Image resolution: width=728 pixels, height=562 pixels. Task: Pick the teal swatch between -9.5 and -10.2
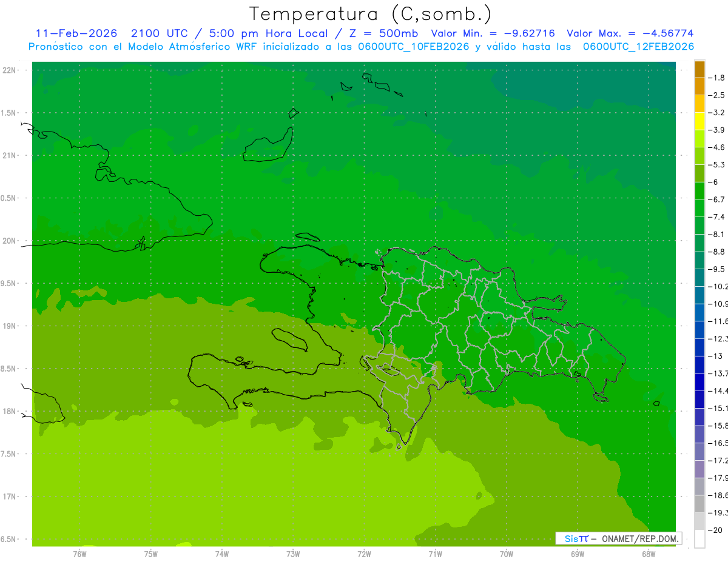click(699, 278)
